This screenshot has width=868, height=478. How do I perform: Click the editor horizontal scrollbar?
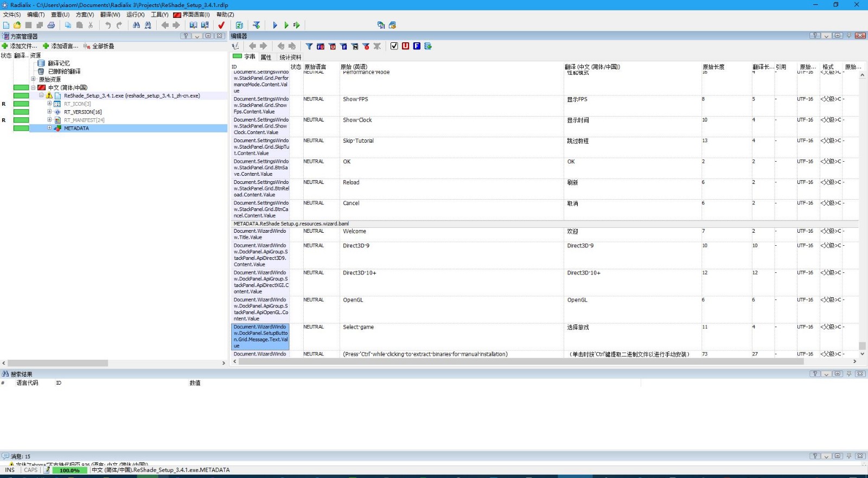click(x=542, y=361)
